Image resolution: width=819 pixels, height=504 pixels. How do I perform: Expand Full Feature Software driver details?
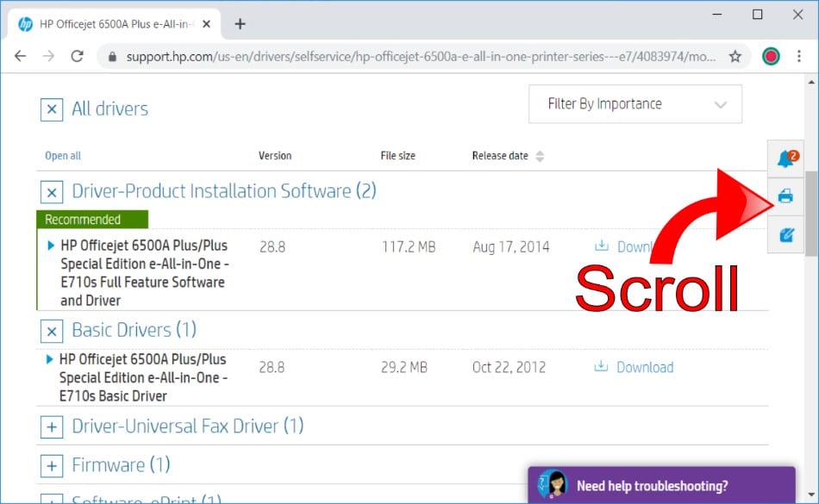52,246
